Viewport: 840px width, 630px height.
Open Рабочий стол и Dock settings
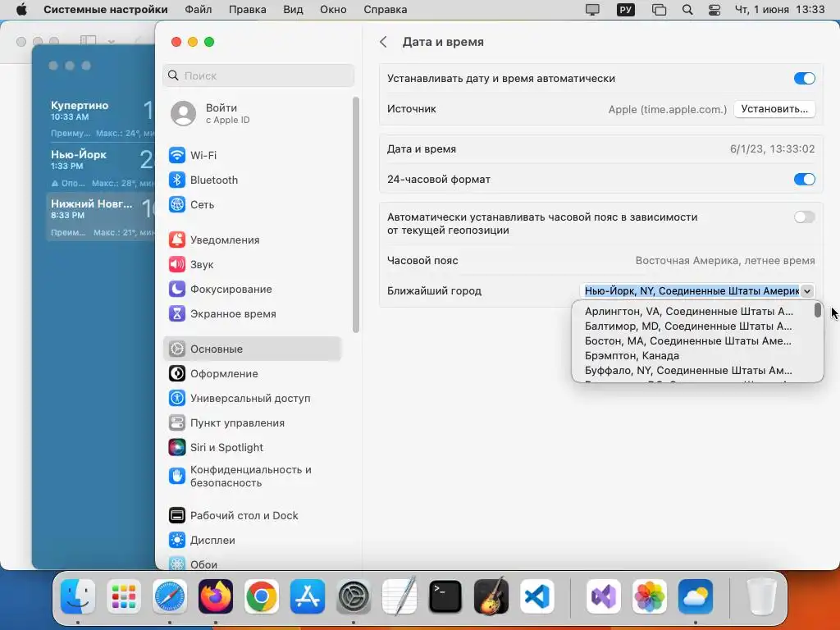[253, 516]
